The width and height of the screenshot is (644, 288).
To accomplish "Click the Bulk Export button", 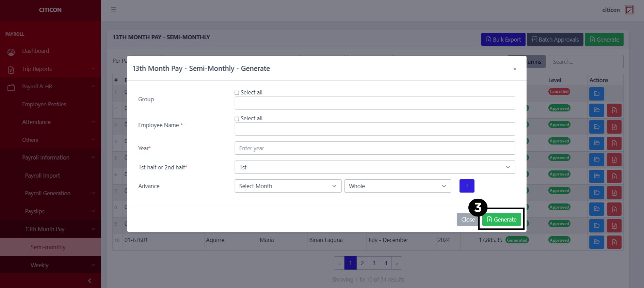I will pyautogui.click(x=503, y=40).
